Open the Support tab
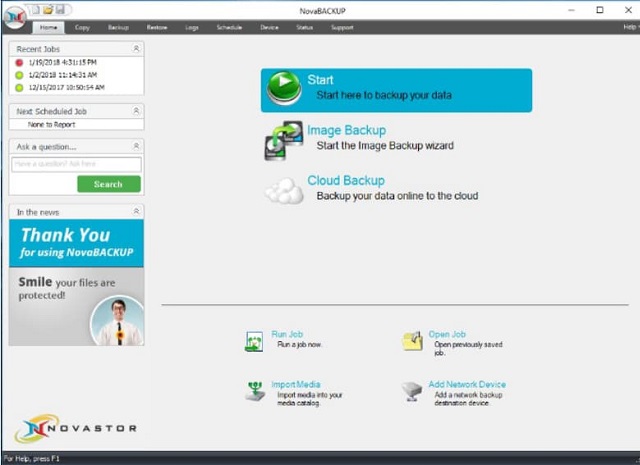This screenshot has width=640, height=465. pos(342,27)
